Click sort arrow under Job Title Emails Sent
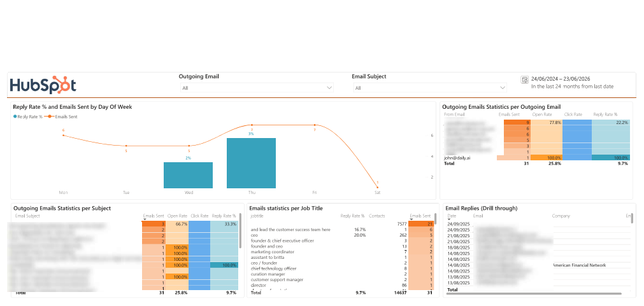 click(411, 219)
